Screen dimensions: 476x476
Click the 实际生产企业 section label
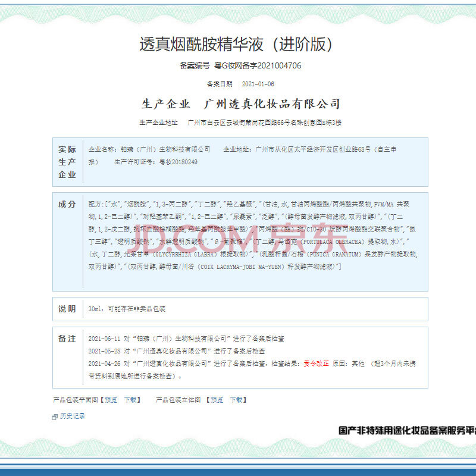67,162
